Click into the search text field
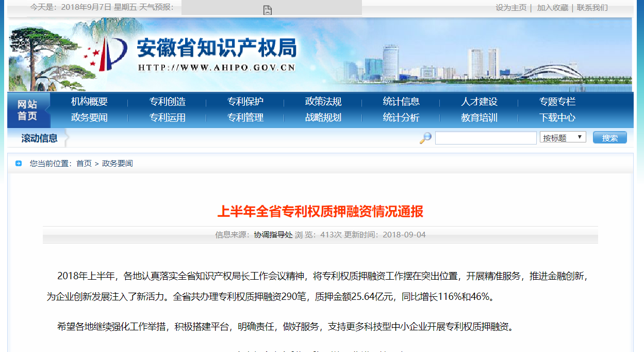The width and height of the screenshot is (644, 352). pyautogui.click(x=485, y=138)
